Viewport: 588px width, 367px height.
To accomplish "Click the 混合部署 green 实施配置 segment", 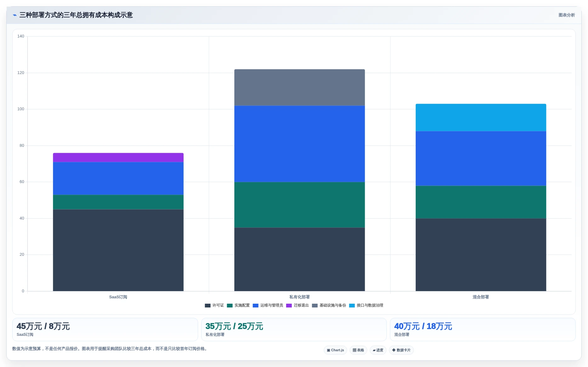I will point(481,202).
